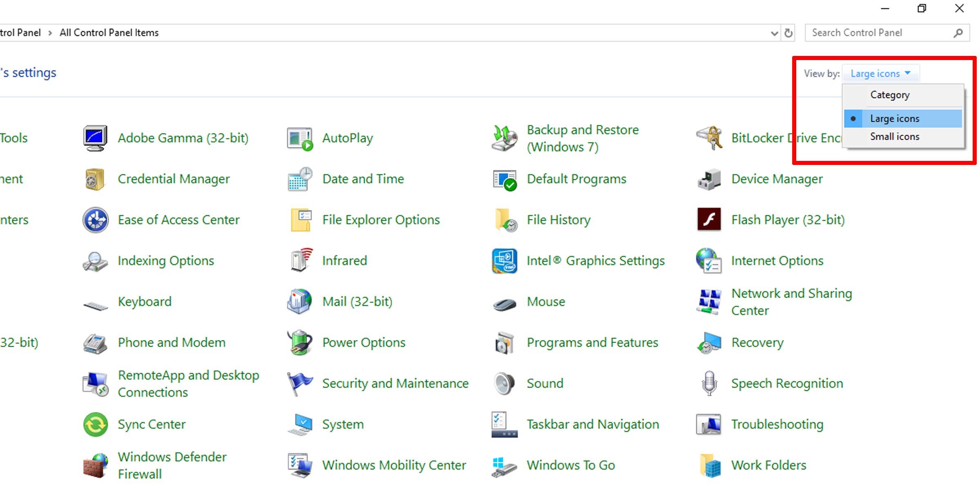Click the Flash Player icon
The image size is (980, 490).
click(709, 220)
